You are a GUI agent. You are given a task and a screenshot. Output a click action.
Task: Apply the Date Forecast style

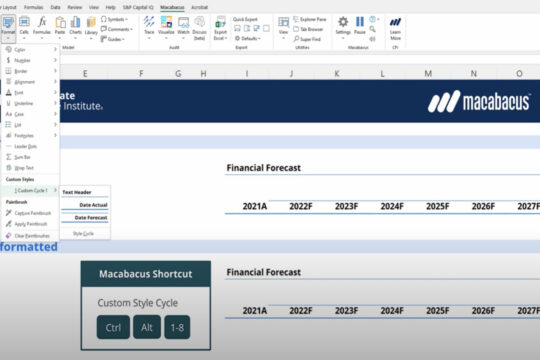tap(85, 218)
